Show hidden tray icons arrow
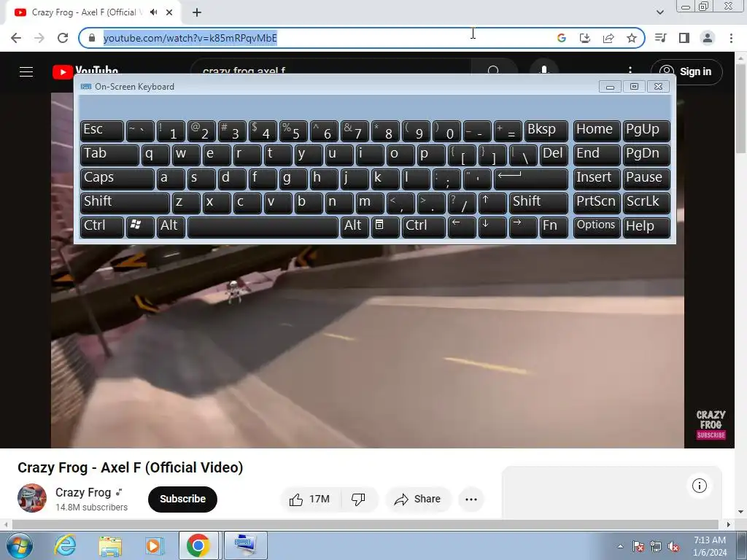The image size is (747, 560). click(620, 546)
